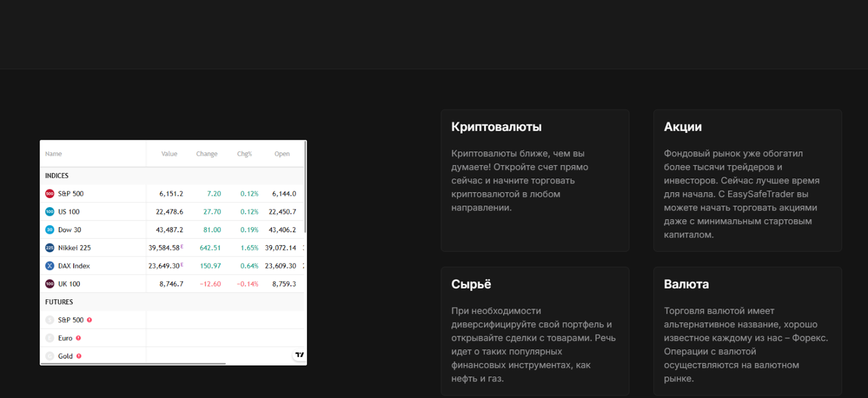Sort by the Open column header
Screen dimensions: 868x398
[x=282, y=154]
